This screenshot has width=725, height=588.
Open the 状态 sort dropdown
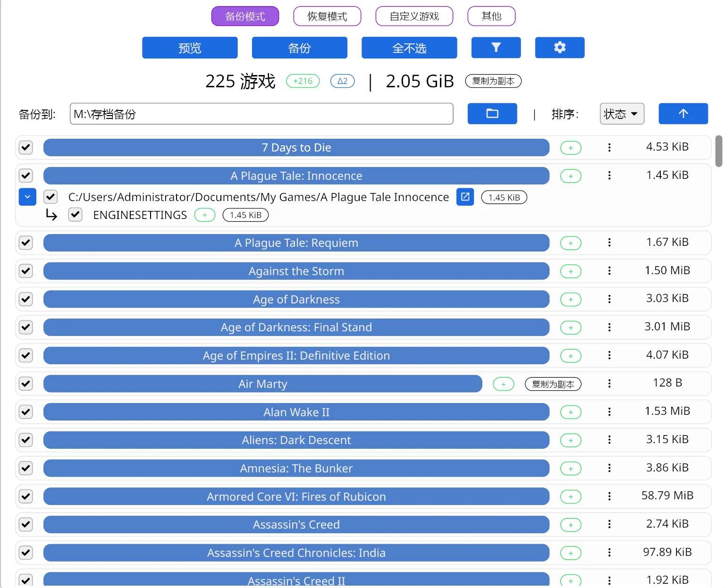(621, 114)
